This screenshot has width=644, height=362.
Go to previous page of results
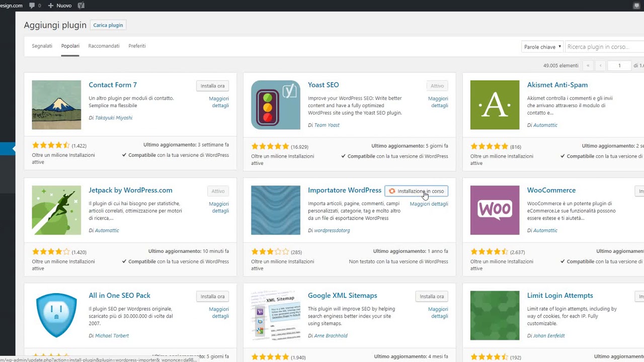tap(600, 65)
